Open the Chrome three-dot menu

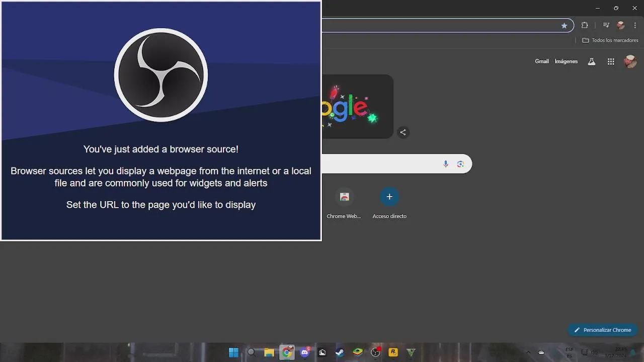coord(635,25)
